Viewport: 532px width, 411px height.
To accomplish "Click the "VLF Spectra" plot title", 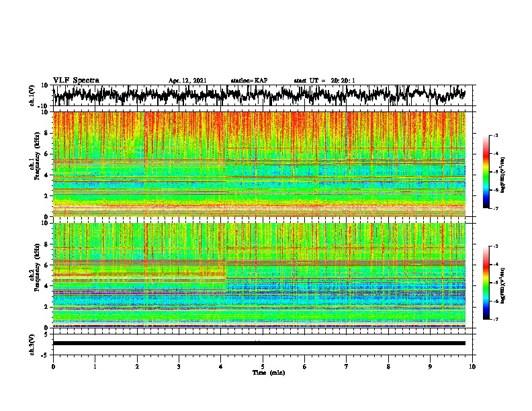I will (x=76, y=80).
